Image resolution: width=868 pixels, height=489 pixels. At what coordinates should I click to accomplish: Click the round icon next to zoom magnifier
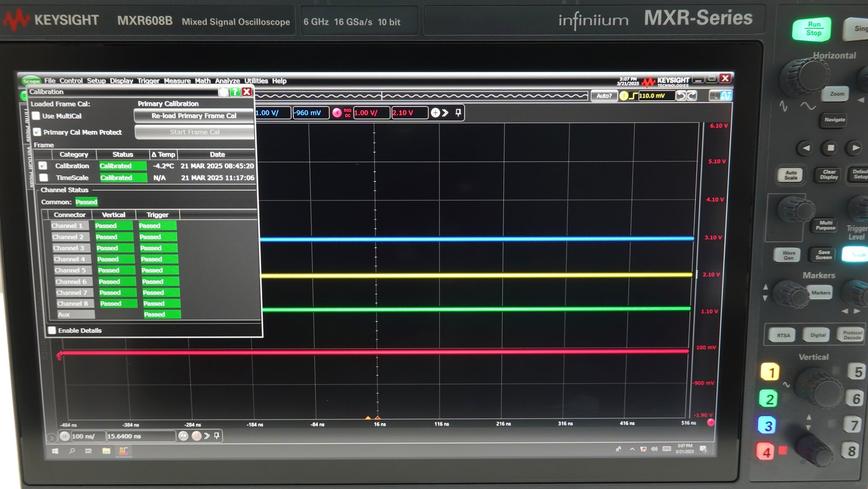196,436
